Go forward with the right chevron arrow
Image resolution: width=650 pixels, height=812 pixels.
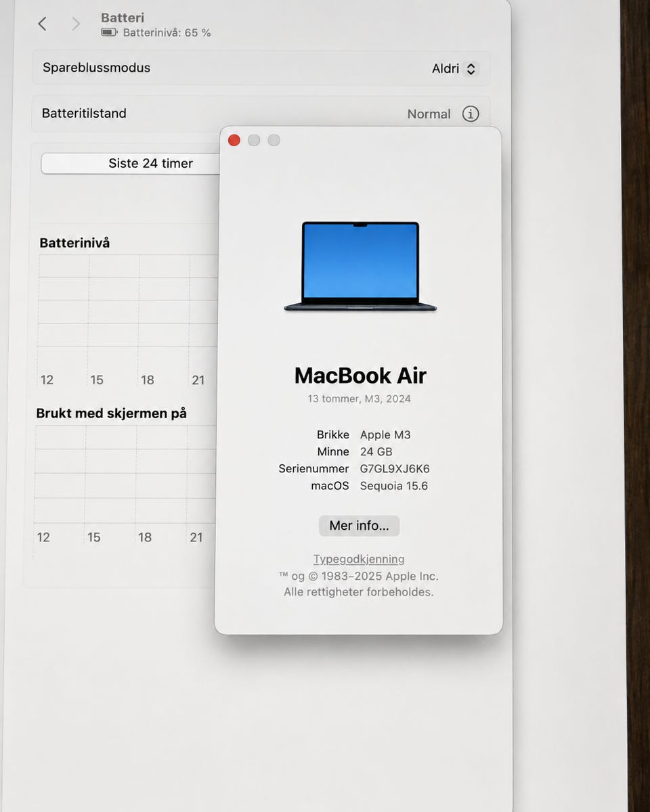click(76, 24)
